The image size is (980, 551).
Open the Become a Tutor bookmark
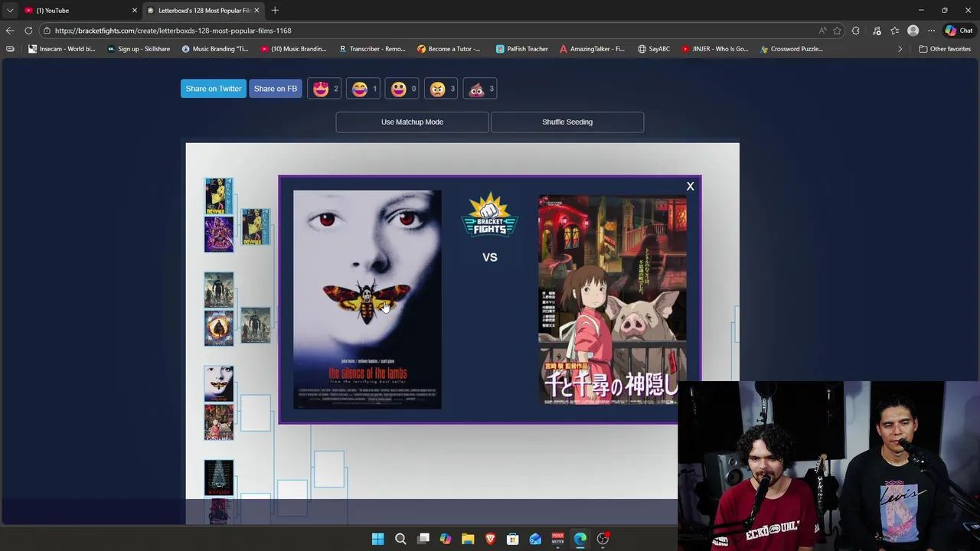[449, 49]
